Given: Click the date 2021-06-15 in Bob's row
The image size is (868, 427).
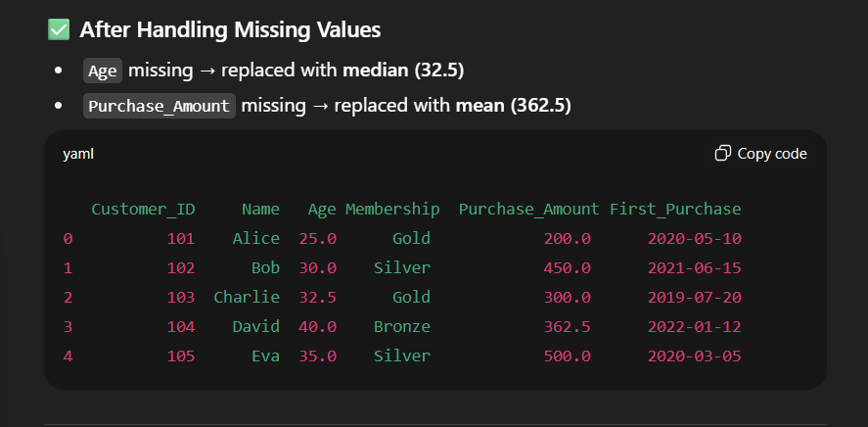Looking at the screenshot, I should coord(694,267).
